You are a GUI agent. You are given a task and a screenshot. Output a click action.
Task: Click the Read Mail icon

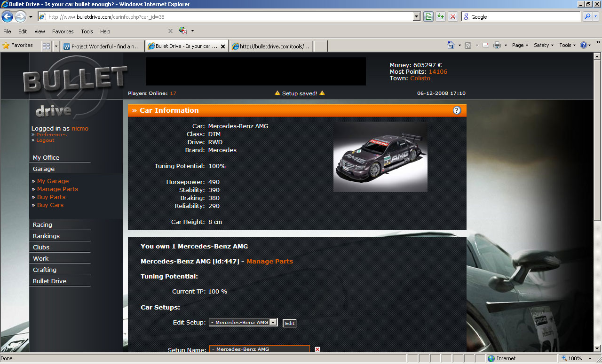[x=485, y=45]
